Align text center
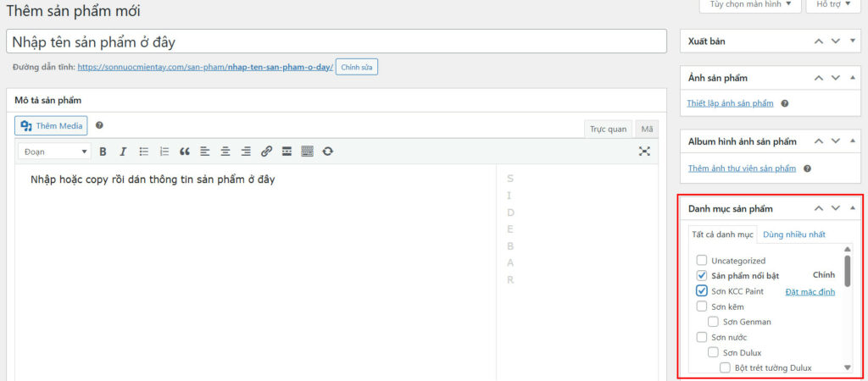 click(225, 152)
